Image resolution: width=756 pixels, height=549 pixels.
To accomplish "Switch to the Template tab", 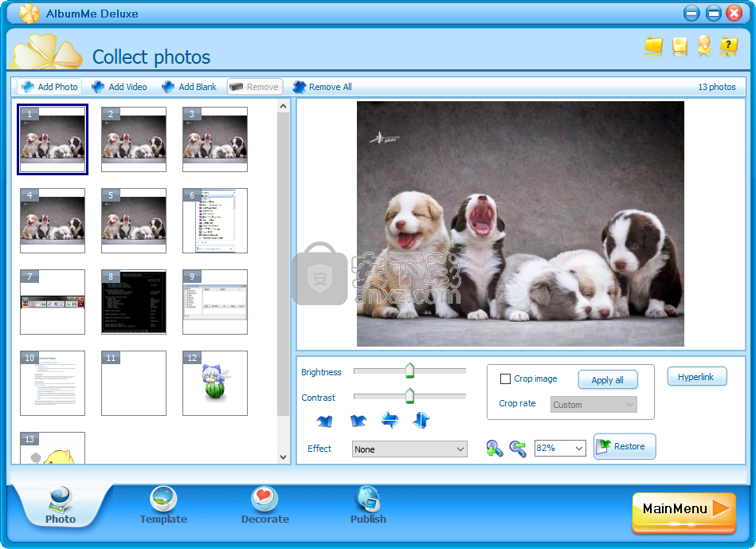I will (163, 506).
